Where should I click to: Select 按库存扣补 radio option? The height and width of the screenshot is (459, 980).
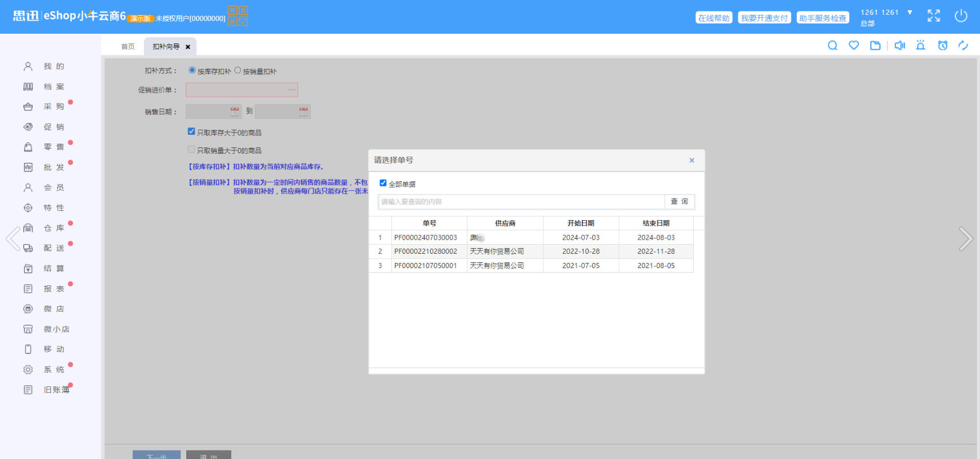point(192,70)
